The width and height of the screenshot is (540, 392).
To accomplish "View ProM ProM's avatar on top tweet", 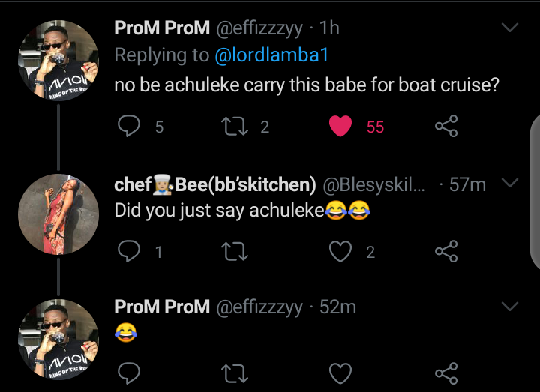I will pos(58,57).
